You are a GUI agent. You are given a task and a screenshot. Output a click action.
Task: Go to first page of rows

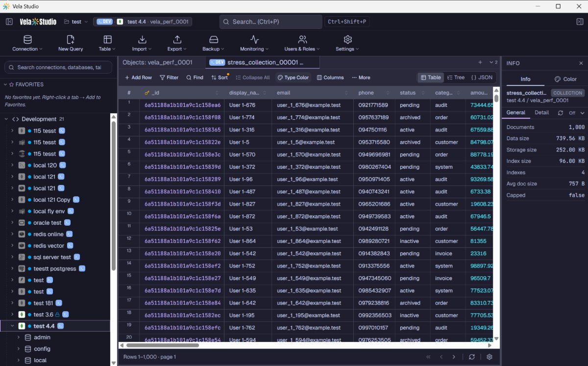point(429,357)
